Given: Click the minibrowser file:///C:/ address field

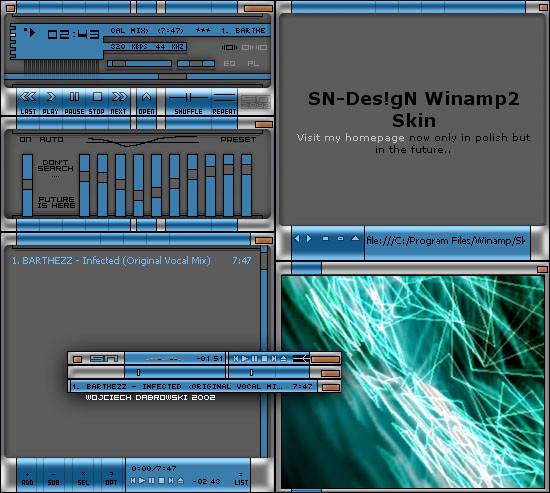Looking at the screenshot, I should point(447,241).
